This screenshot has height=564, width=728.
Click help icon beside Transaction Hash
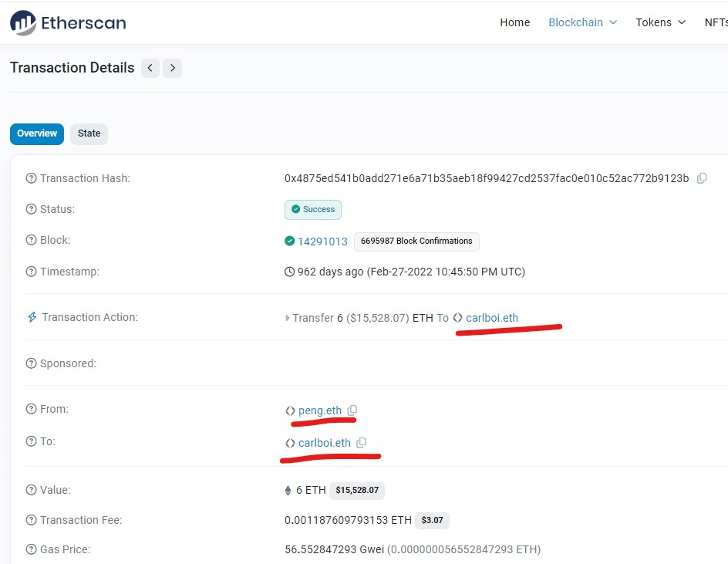tap(31, 178)
